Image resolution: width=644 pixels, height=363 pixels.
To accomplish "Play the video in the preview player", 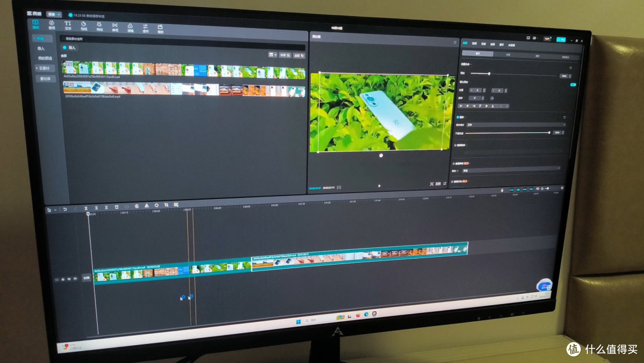I will click(x=379, y=186).
